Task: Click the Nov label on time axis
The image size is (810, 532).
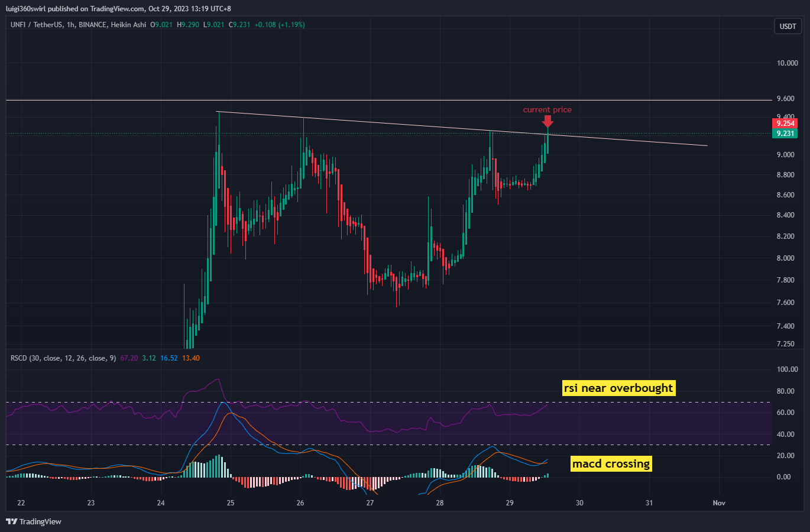Action: (x=719, y=503)
